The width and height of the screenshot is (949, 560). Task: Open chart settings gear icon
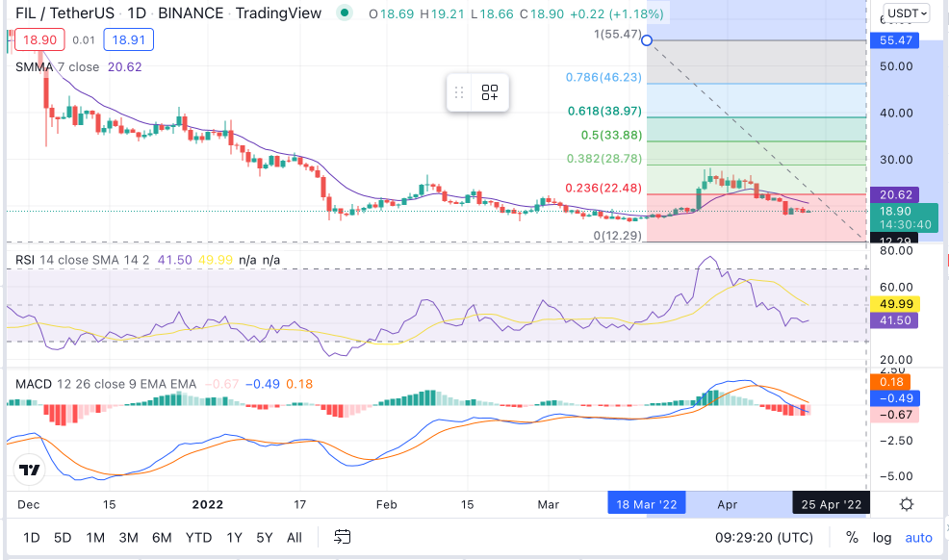[x=906, y=504]
